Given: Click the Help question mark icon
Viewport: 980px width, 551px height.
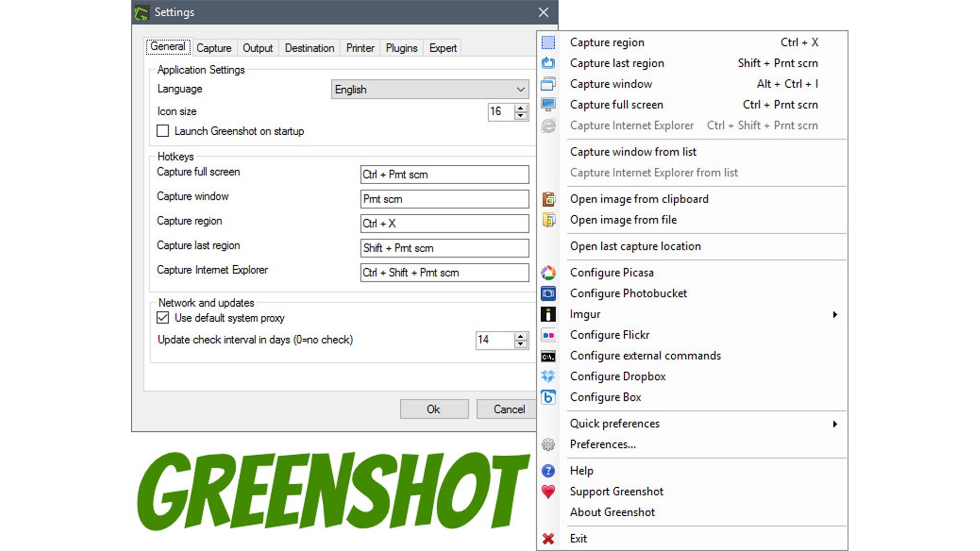Looking at the screenshot, I should [x=548, y=470].
